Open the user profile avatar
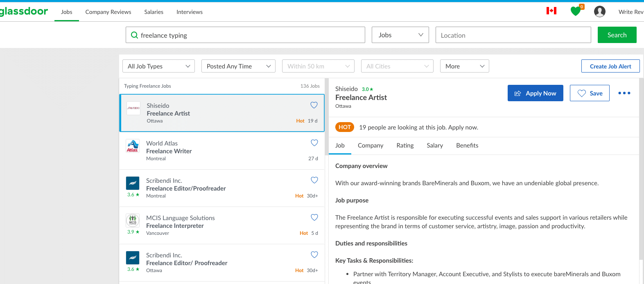Viewport: 644px width, 284px height. (x=600, y=11)
